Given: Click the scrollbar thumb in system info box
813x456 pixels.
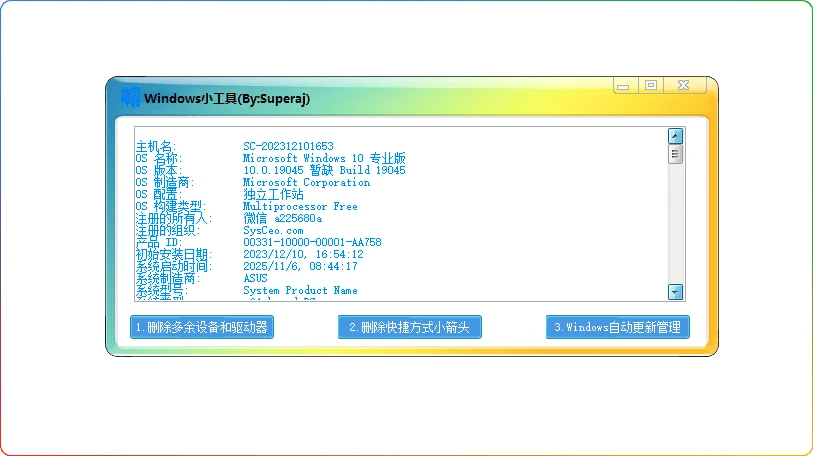Looking at the screenshot, I should pos(675,154).
